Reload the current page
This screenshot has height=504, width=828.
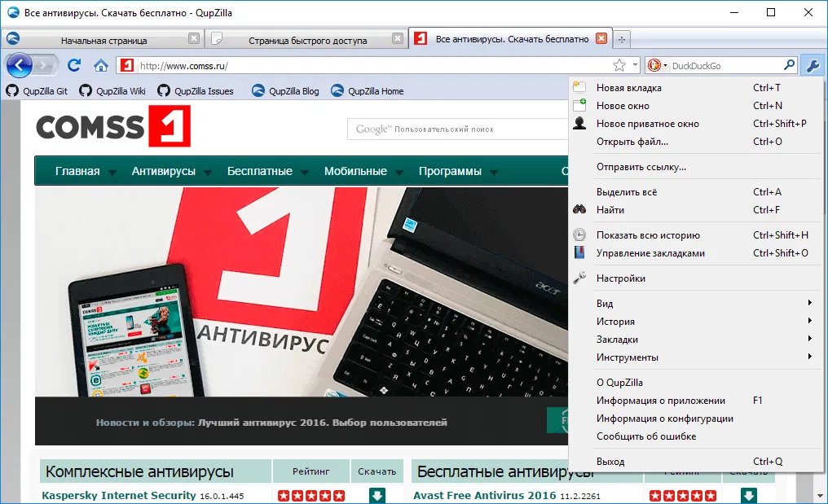[74, 65]
